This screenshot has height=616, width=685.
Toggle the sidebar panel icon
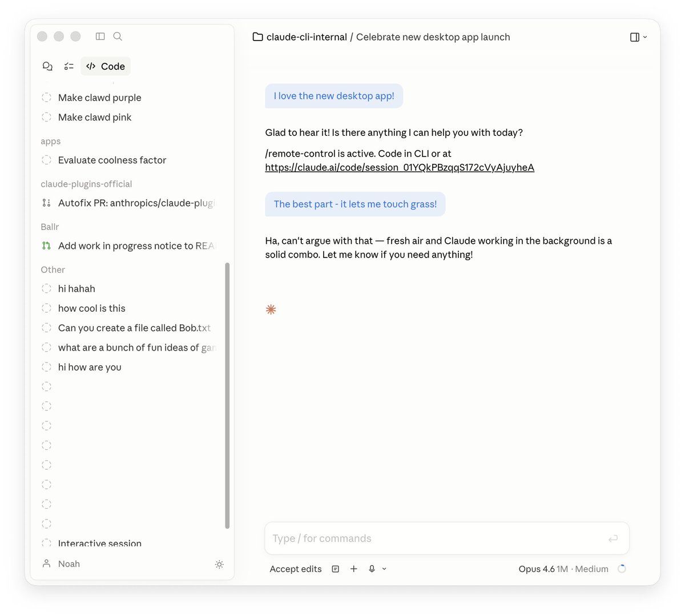coord(100,36)
